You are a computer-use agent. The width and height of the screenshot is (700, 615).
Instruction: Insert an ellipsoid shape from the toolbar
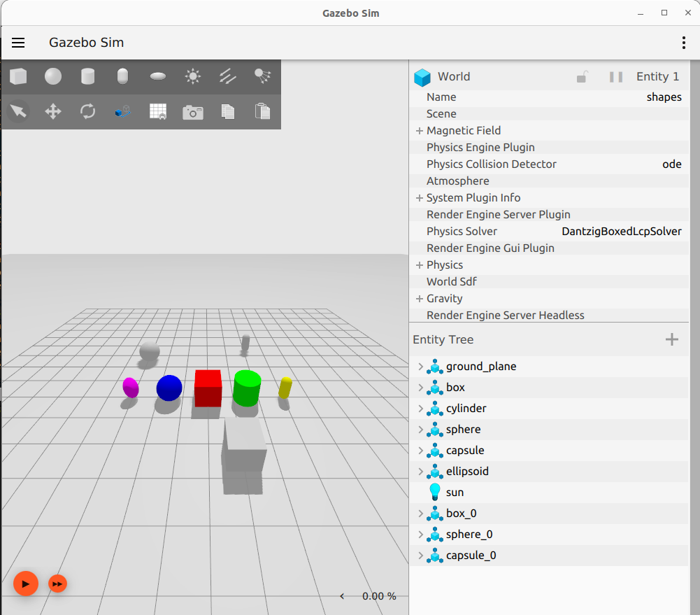pyautogui.click(x=158, y=76)
